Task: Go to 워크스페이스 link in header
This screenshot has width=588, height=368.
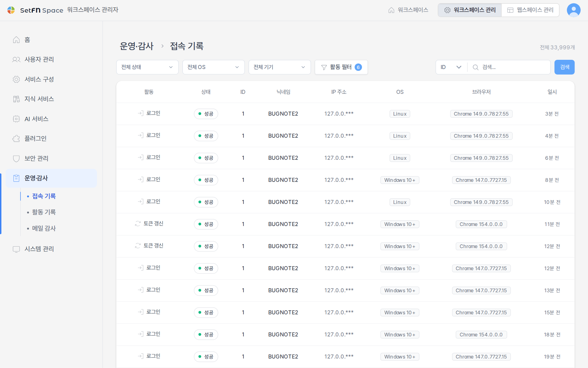Action: 408,10
